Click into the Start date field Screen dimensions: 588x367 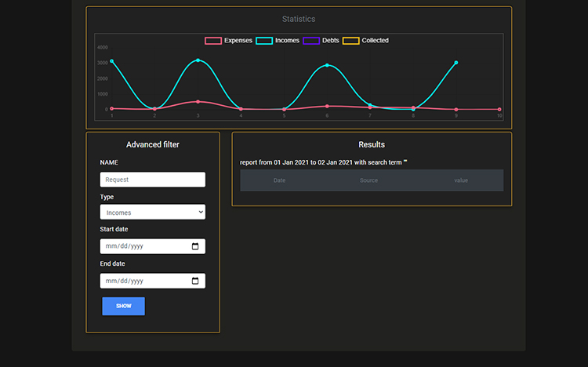[x=145, y=246]
